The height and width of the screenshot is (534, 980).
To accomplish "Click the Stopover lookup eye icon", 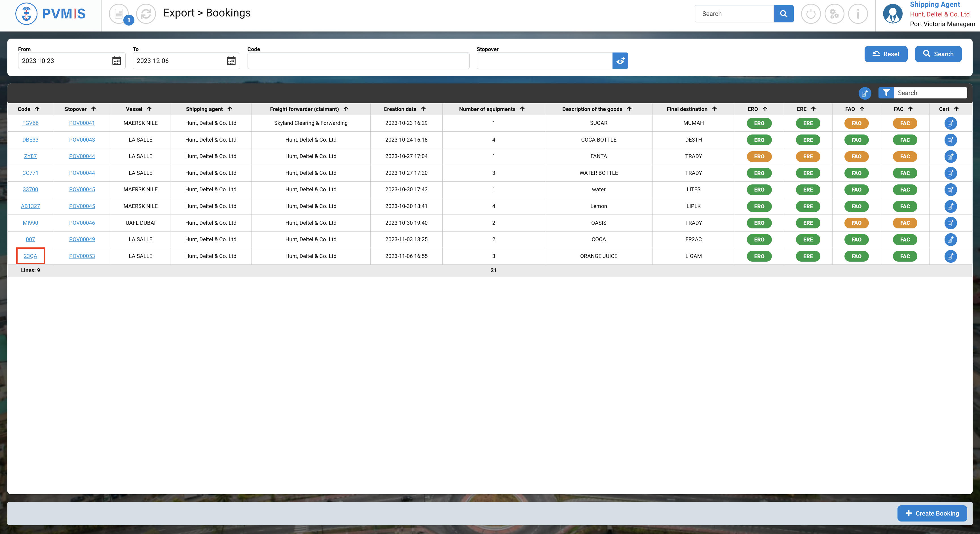I will pos(620,61).
